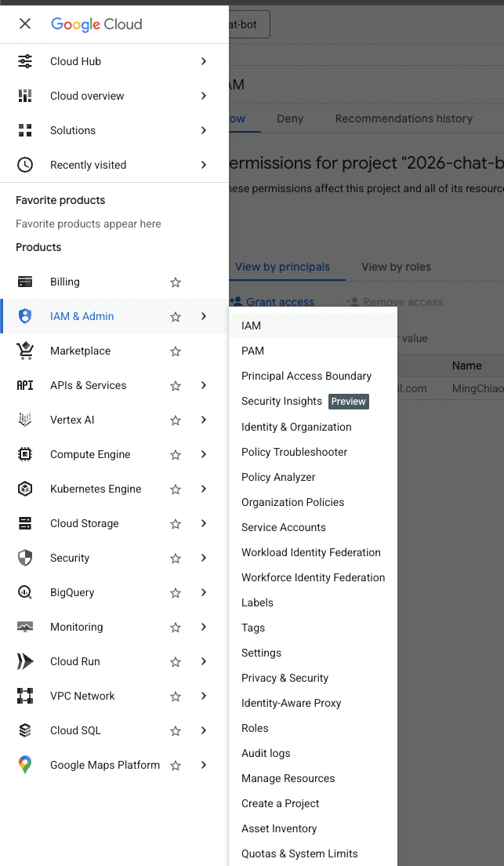Click the Compute Engine chip icon
This screenshot has height=866, width=504.
tap(25, 454)
